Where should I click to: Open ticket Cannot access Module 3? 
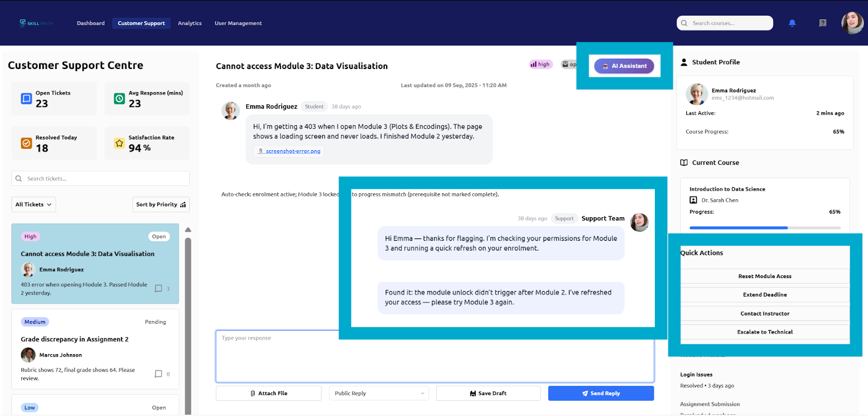95,264
